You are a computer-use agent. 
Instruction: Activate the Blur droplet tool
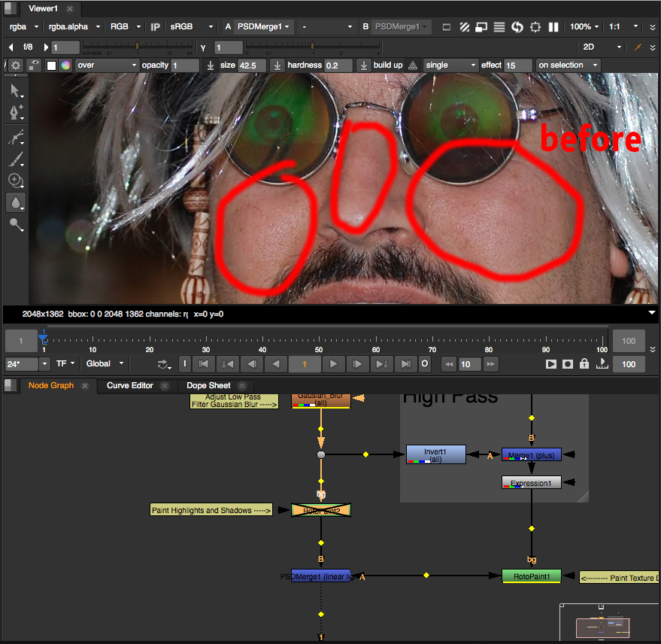pyautogui.click(x=14, y=202)
